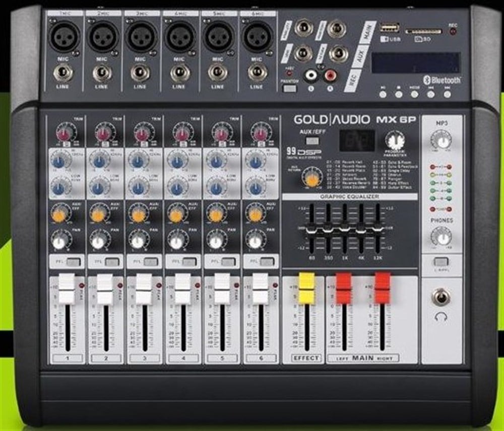Toggle the PFL button on channel 4

[190, 262]
